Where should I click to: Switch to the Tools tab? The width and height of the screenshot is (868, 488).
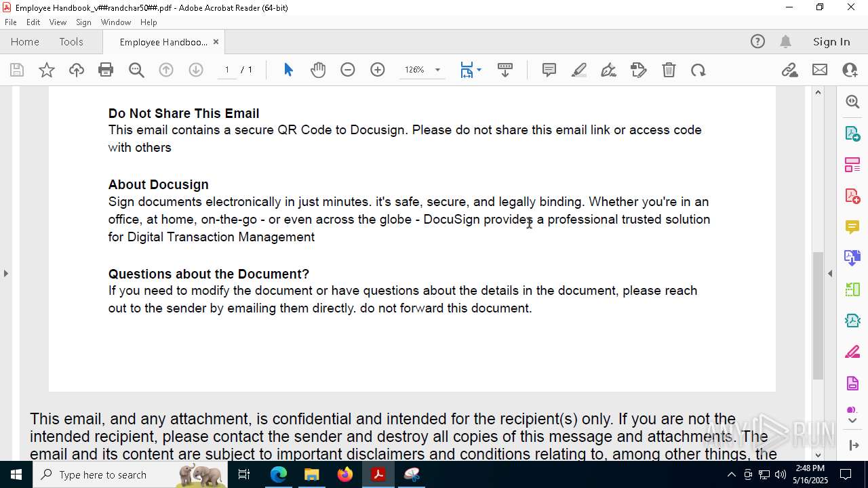[71, 42]
